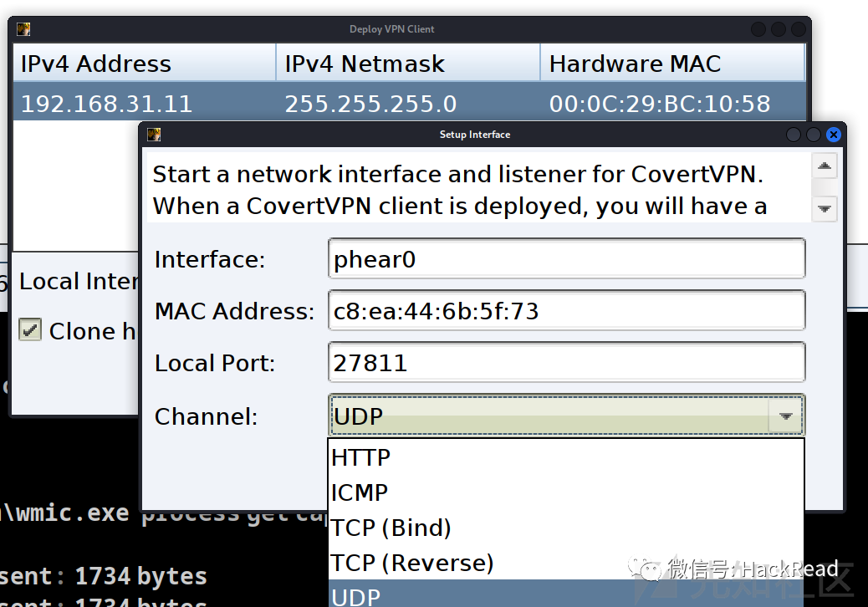Select TCP (Reverse) channel option
This screenshot has height=607, width=868.
(x=566, y=563)
